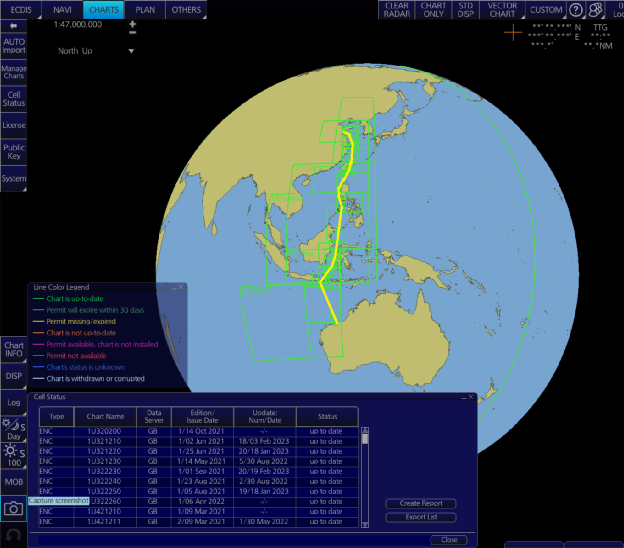Select chart row 1U322230
The width and height of the screenshot is (624, 548).
point(199,471)
